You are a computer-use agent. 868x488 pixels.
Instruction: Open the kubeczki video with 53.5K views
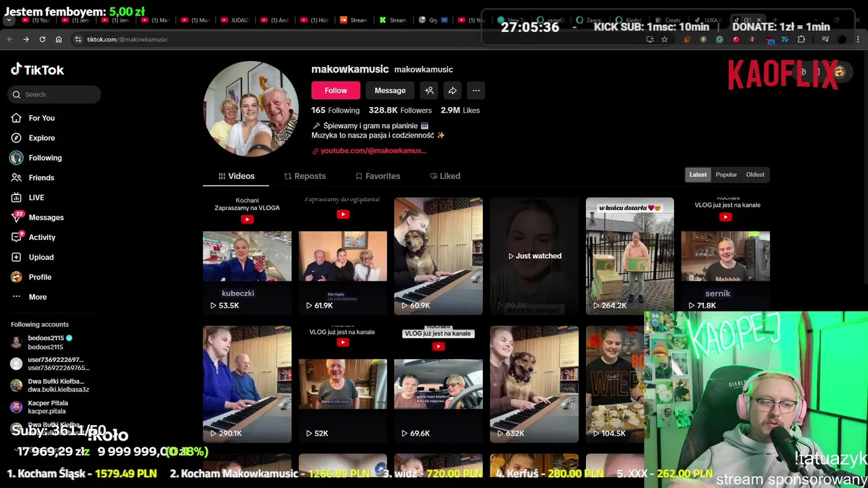pos(247,256)
